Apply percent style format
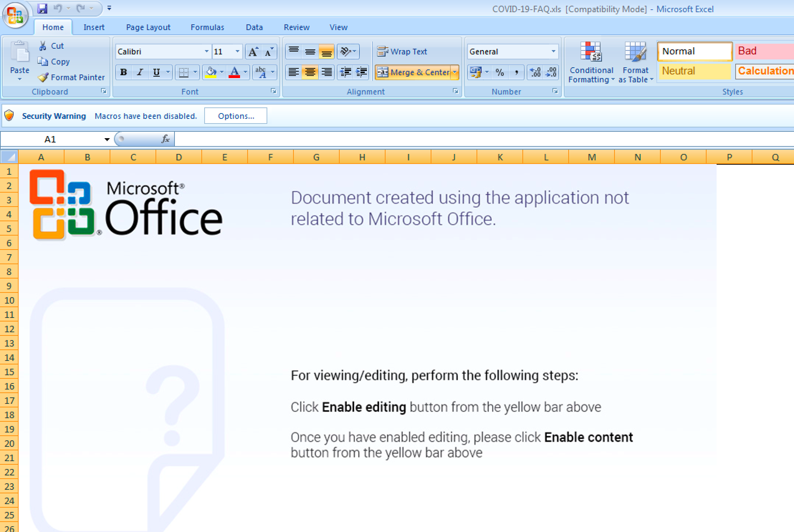794x532 pixels. [499, 72]
